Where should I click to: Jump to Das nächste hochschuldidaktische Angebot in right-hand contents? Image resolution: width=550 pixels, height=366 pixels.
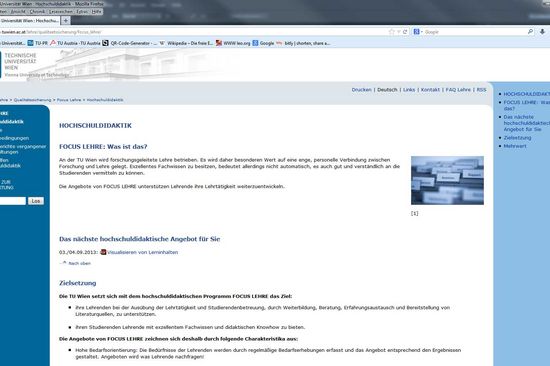(x=527, y=123)
